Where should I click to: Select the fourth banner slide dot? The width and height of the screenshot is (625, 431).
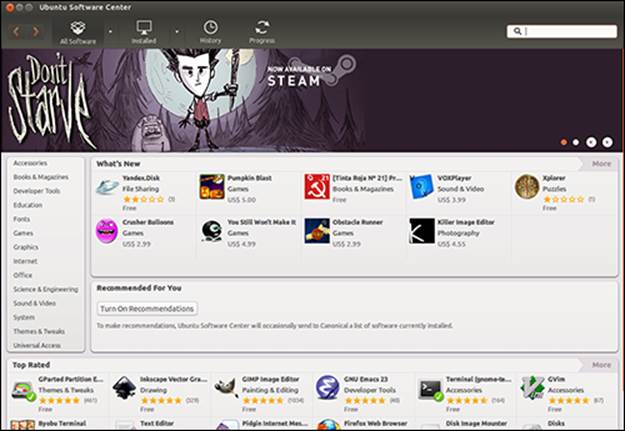click(x=607, y=142)
